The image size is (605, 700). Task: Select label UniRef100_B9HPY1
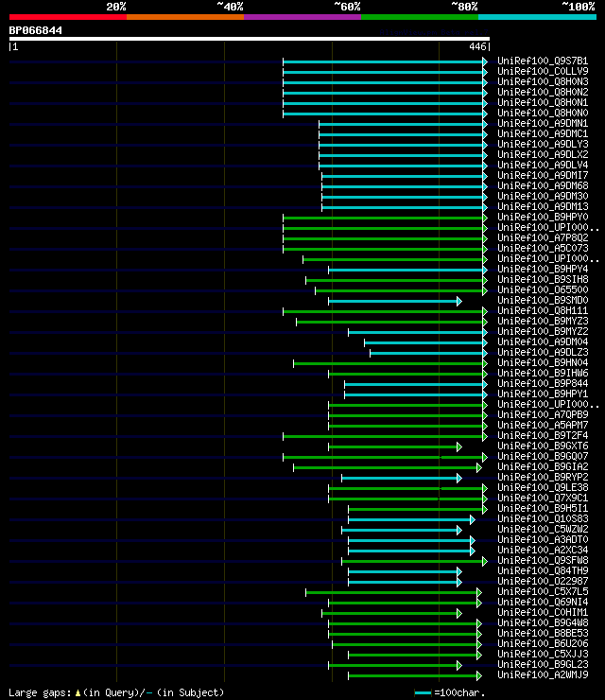[x=543, y=394]
